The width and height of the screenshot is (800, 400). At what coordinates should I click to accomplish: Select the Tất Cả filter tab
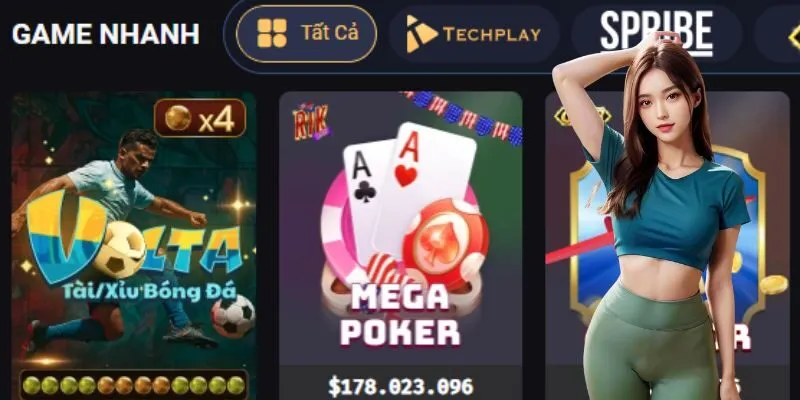click(x=306, y=34)
